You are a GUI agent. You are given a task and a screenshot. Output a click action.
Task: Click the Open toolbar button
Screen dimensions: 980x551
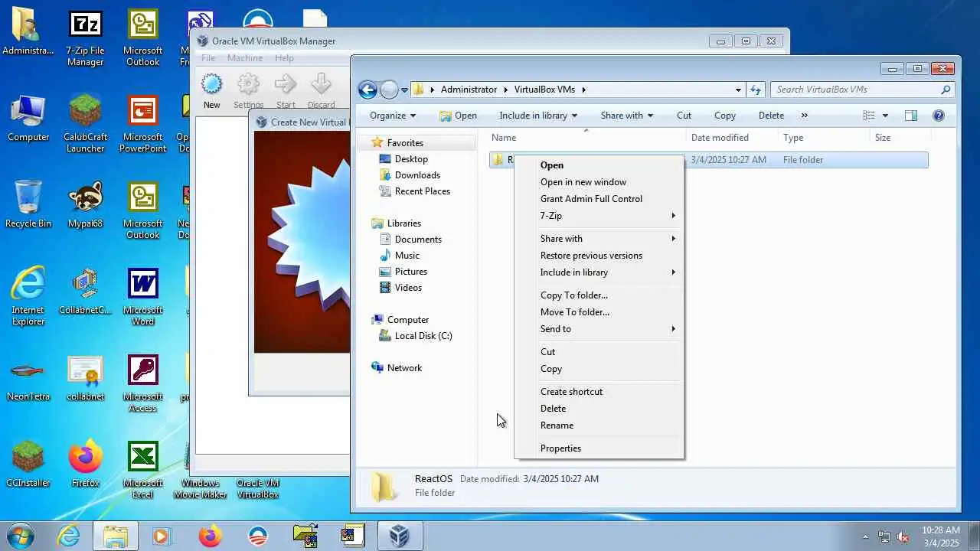[x=458, y=116]
